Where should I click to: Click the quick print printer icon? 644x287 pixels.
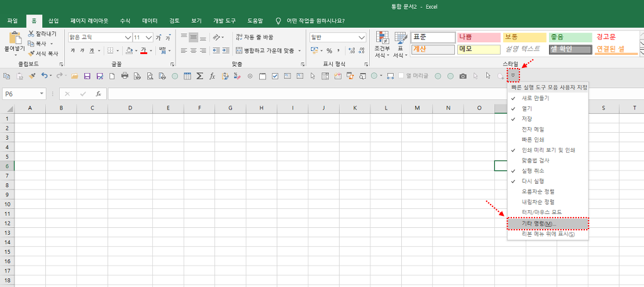[125, 76]
